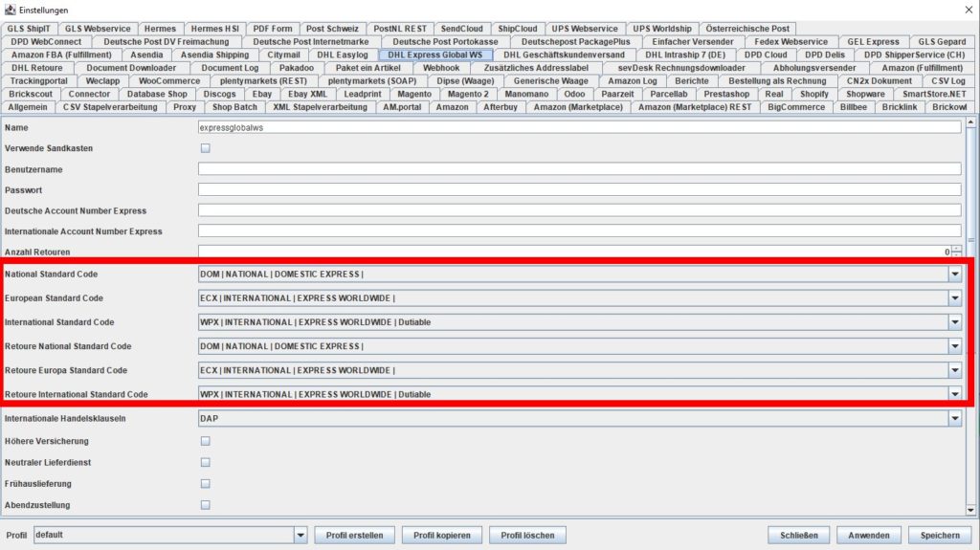Check the Frühauslieferung option
Viewport: 980px width, 550px height.
[x=206, y=484]
